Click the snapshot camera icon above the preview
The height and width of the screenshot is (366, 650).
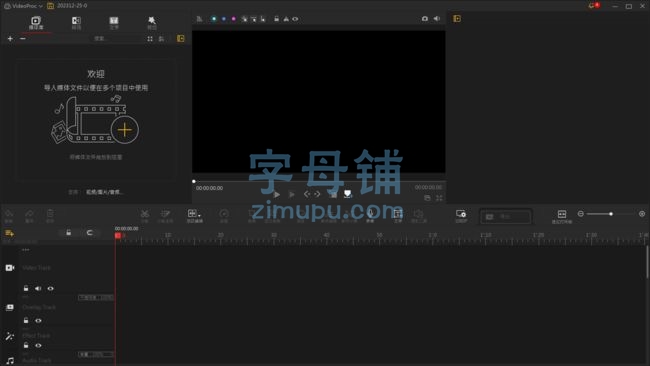[424, 19]
